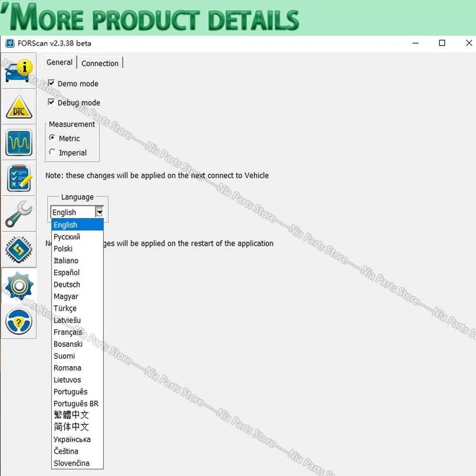Toggle the Demo mode checkbox

(51, 83)
